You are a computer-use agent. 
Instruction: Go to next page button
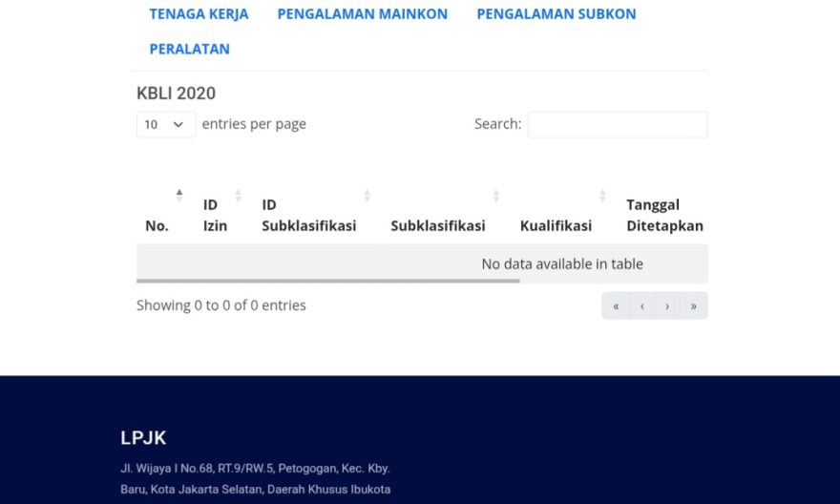point(667,306)
